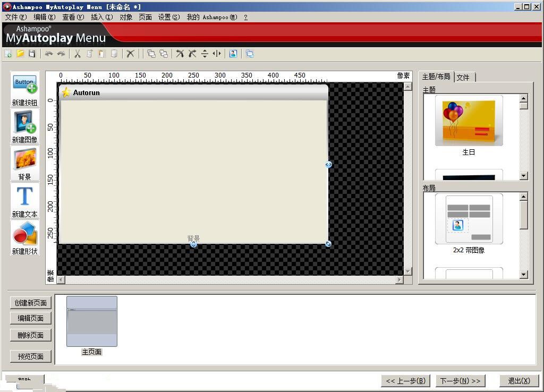Click the blank page icon after paste

click(114, 54)
